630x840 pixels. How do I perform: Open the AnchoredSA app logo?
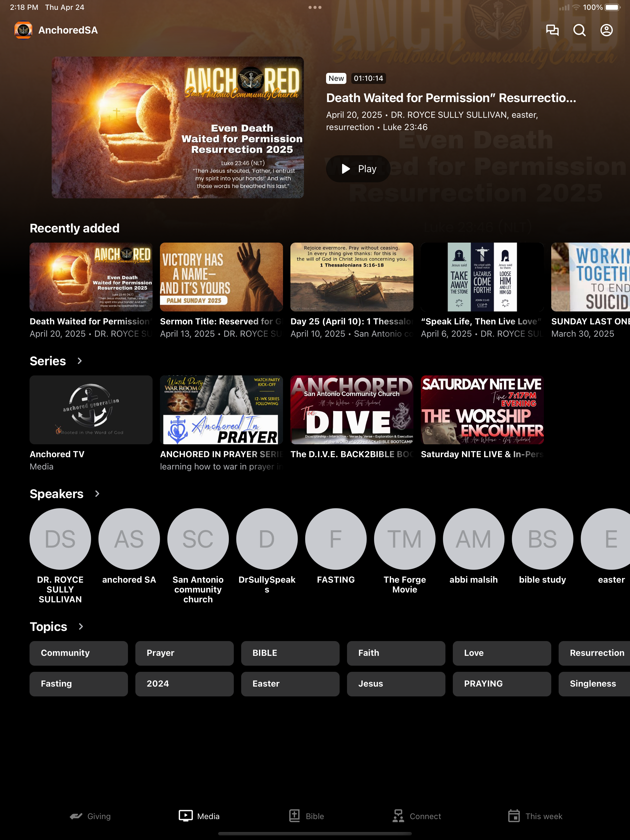click(x=23, y=30)
